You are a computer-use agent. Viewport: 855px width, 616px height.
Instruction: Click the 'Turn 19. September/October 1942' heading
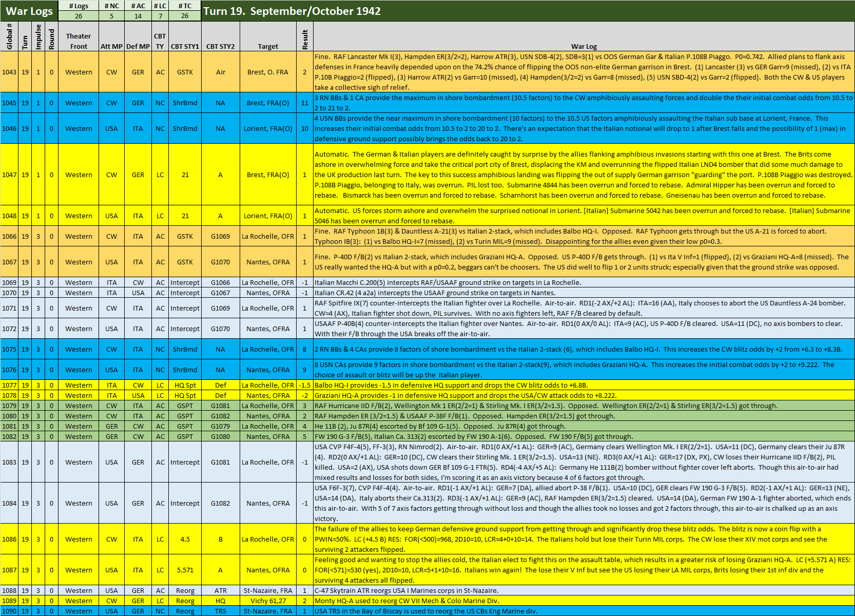[292, 11]
